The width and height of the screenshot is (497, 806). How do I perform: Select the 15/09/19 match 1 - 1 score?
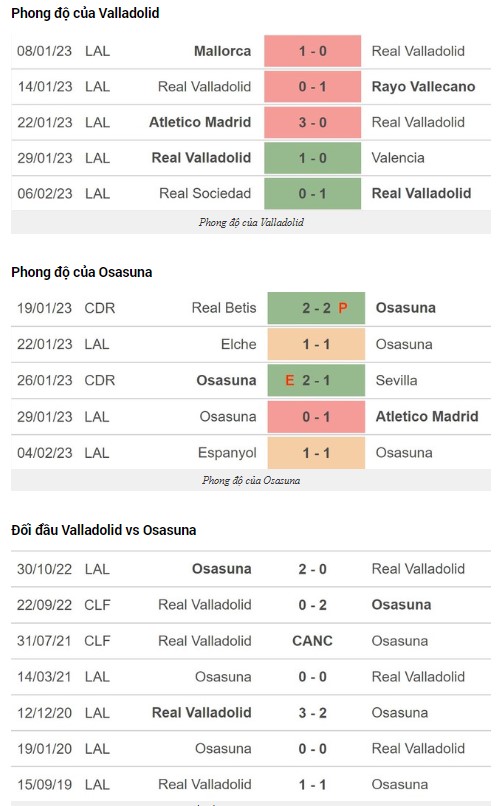pyautogui.click(x=312, y=784)
